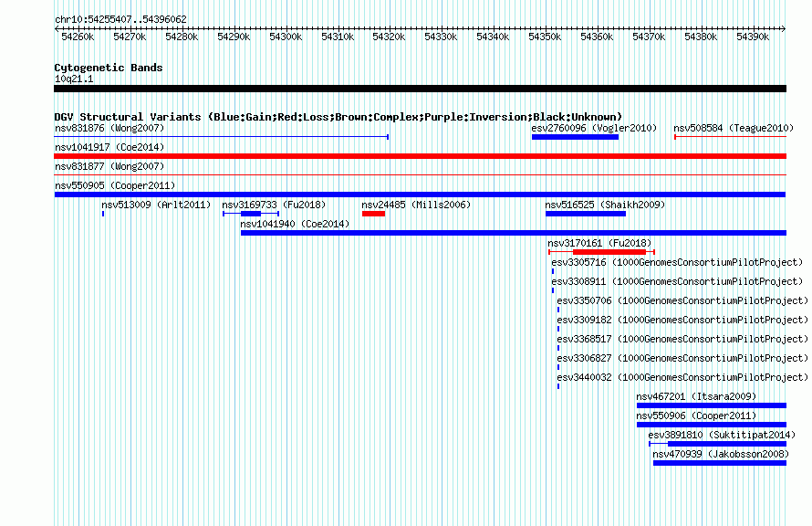Screen dimensions: 812x526
Task: Click the esv3306827 1000Genomes label
Action: (682, 358)
